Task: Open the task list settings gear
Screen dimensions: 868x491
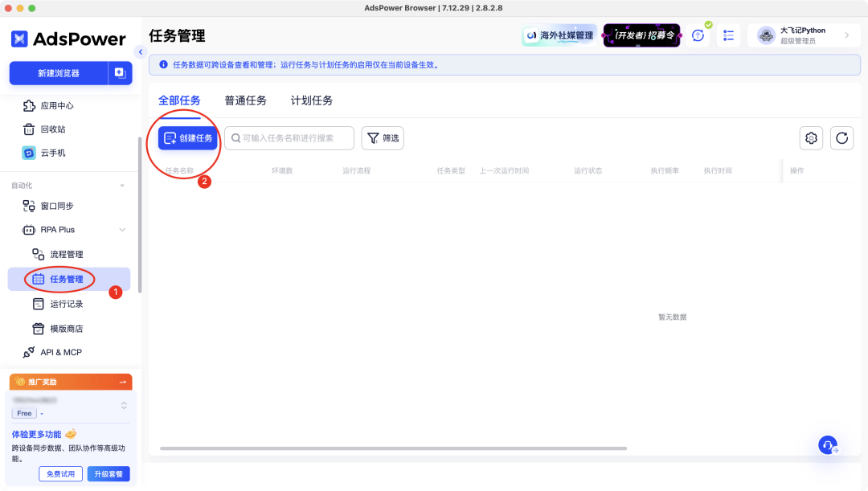Action: pos(811,138)
